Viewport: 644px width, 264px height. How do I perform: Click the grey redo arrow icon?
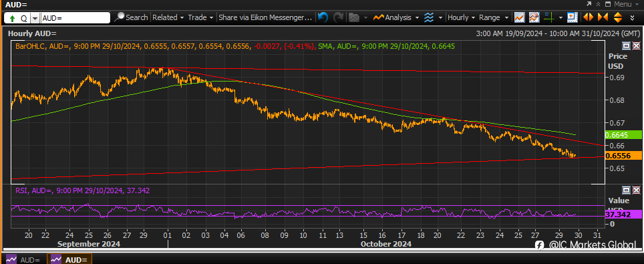pyautogui.click(x=339, y=17)
